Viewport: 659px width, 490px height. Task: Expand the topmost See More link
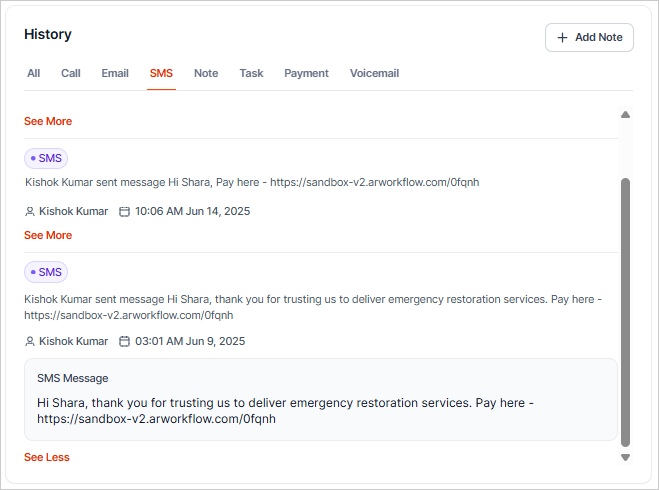click(48, 121)
